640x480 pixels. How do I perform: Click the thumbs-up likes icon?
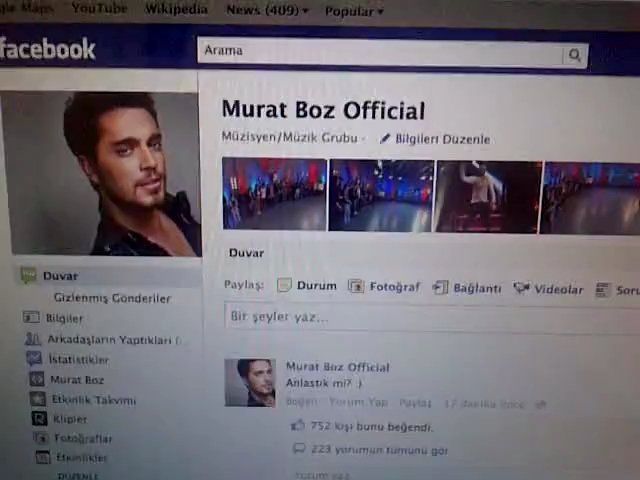coord(298,426)
